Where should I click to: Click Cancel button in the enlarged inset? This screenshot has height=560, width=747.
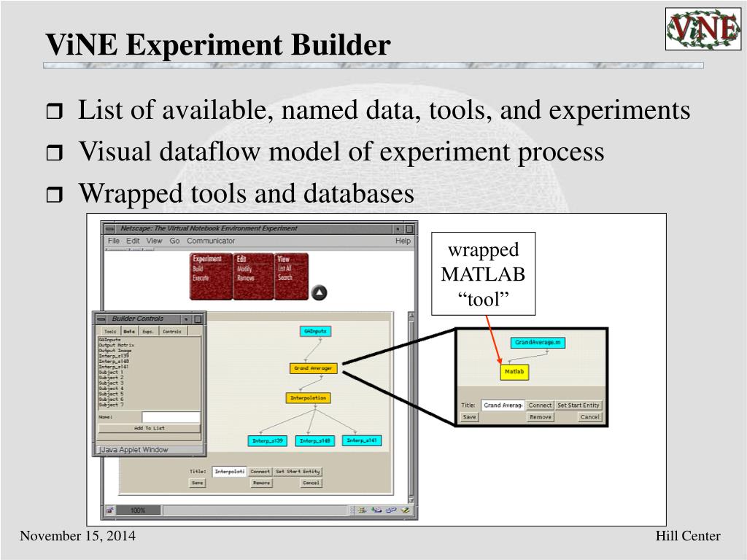pos(589,417)
